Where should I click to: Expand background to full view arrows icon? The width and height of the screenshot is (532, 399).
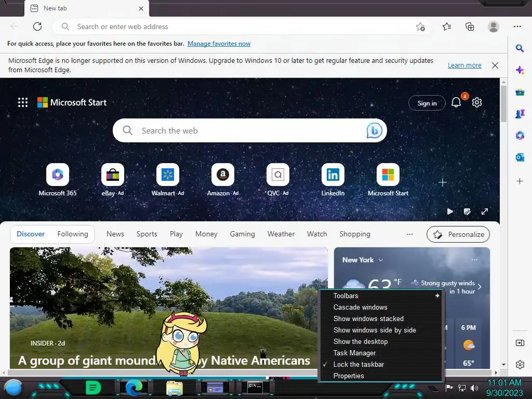(485, 212)
